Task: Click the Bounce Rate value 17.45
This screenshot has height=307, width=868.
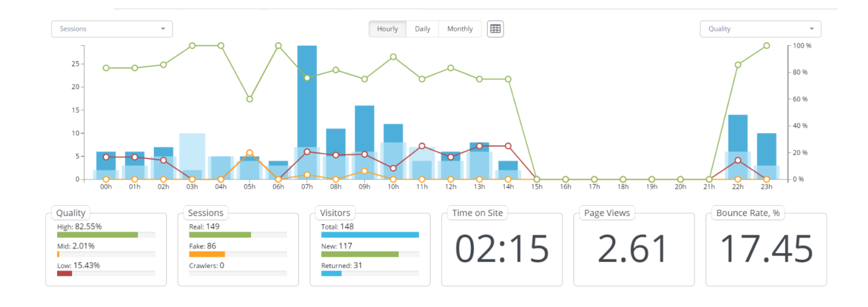Action: [x=766, y=249]
